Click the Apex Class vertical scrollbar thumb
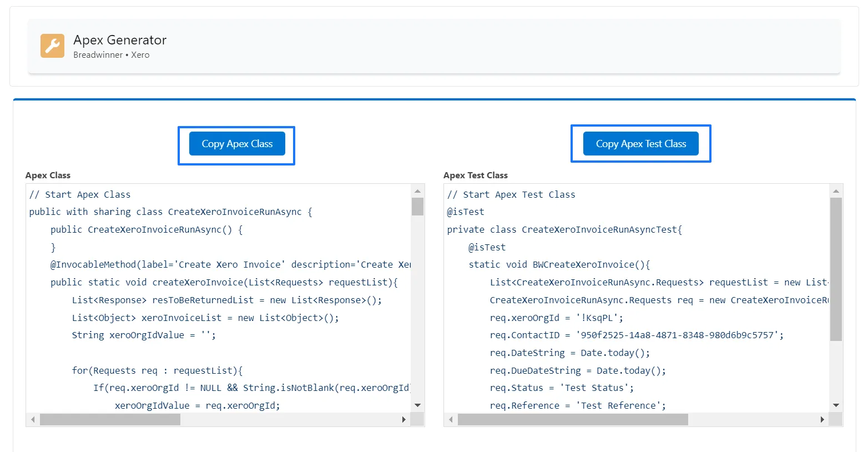868x452 pixels. pos(418,207)
